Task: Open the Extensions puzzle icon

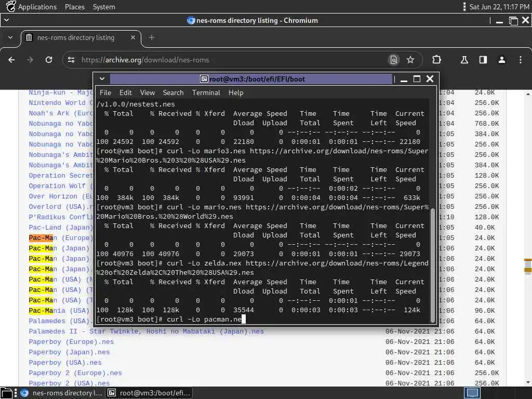Action: pos(436,60)
